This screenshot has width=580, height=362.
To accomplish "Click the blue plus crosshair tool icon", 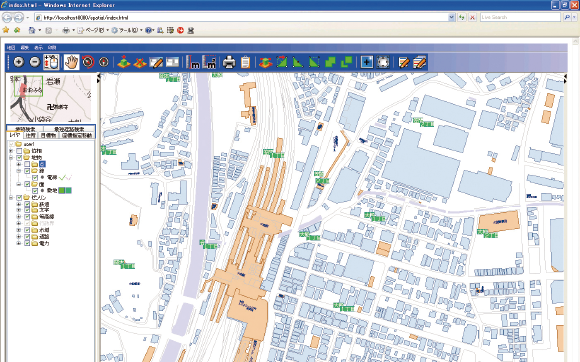I will click(x=367, y=62).
